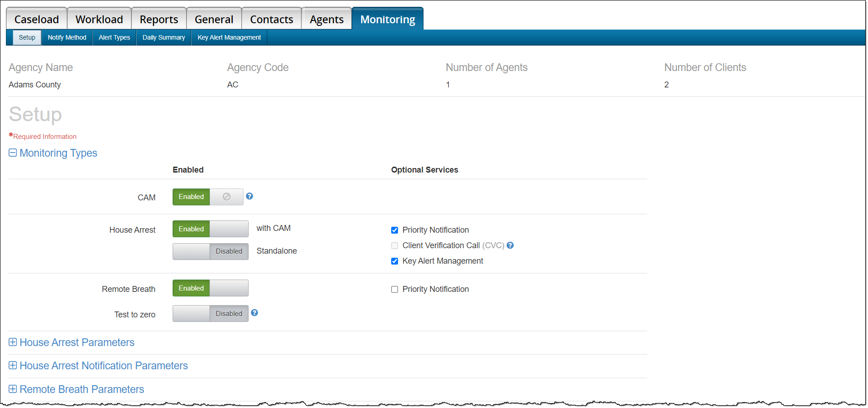868x408 pixels.
Task: Expand the House Arrest Parameters section
Action: pyautogui.click(x=77, y=342)
